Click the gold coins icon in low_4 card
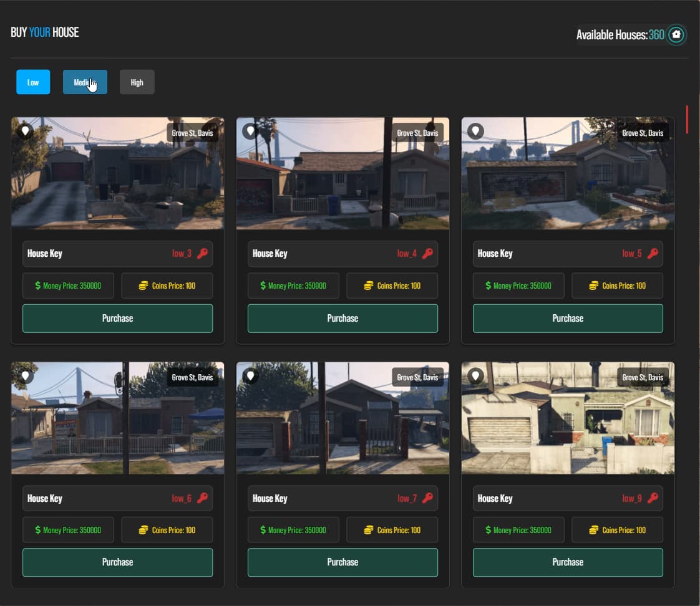Screen dimensions: 700x606 pos(368,286)
